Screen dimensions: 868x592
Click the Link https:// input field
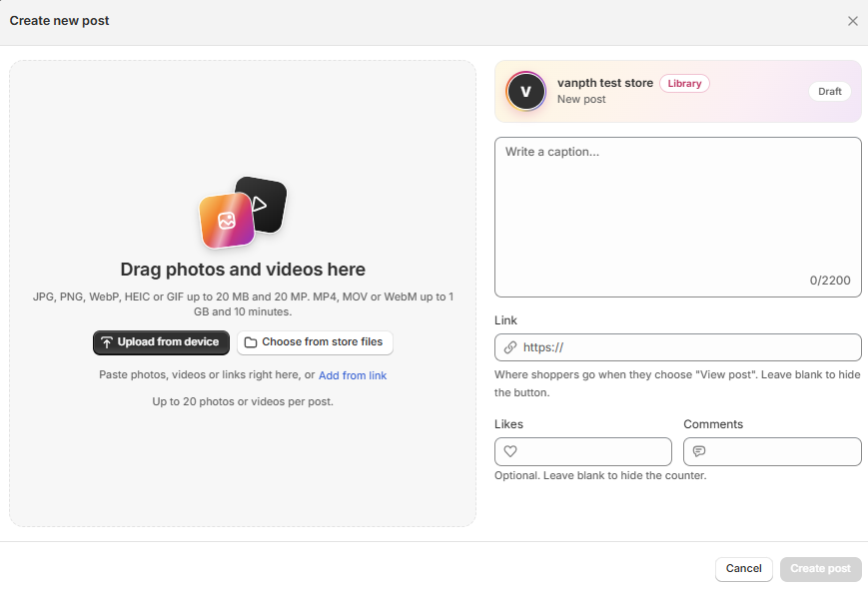coord(677,347)
